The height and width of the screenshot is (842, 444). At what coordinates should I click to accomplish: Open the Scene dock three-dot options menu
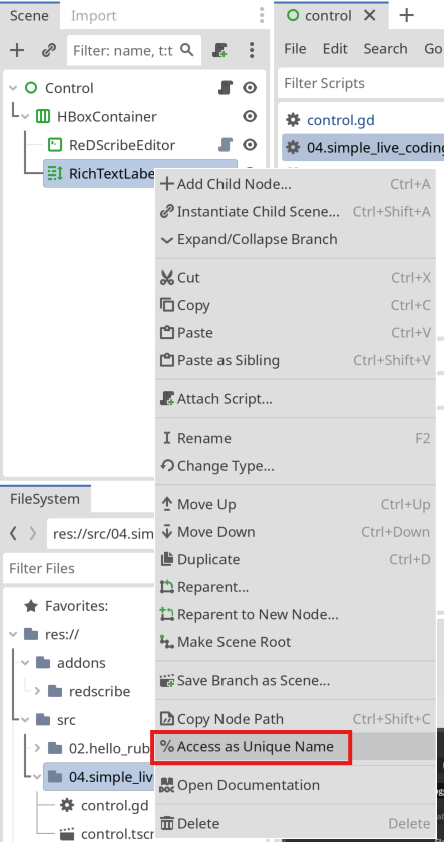point(252,50)
